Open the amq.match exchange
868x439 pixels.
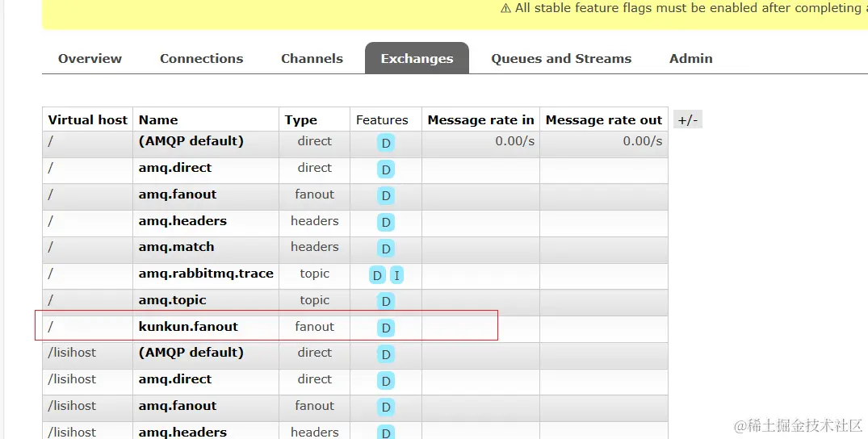[176, 247]
